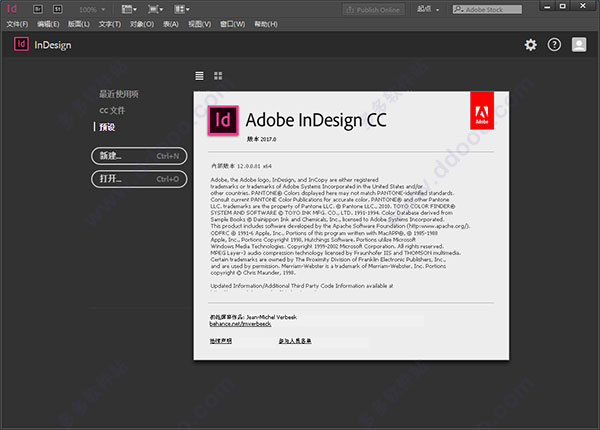This screenshot has width=600, height=430.
Task: Open the 版面(L) menu
Action: [78, 24]
